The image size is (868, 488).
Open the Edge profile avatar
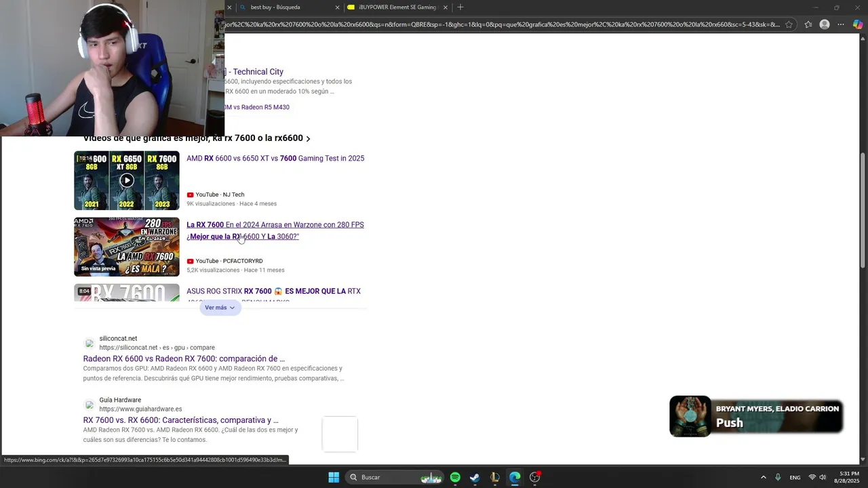[x=825, y=24]
